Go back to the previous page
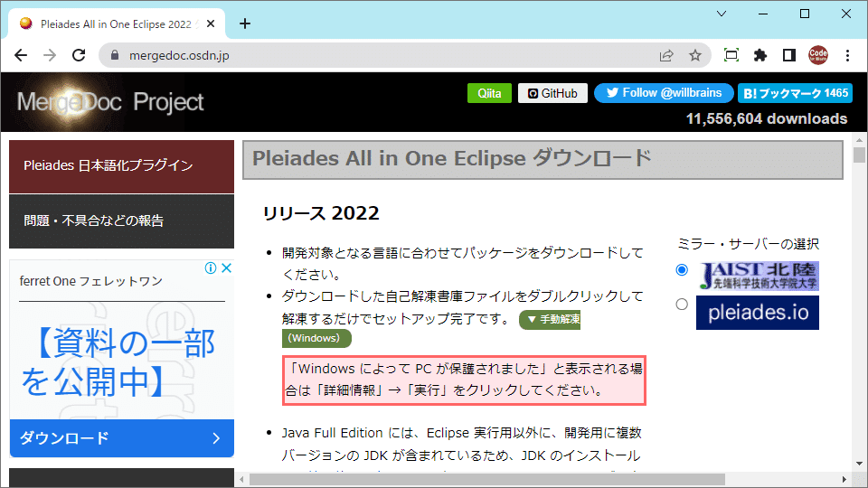 click(x=21, y=55)
